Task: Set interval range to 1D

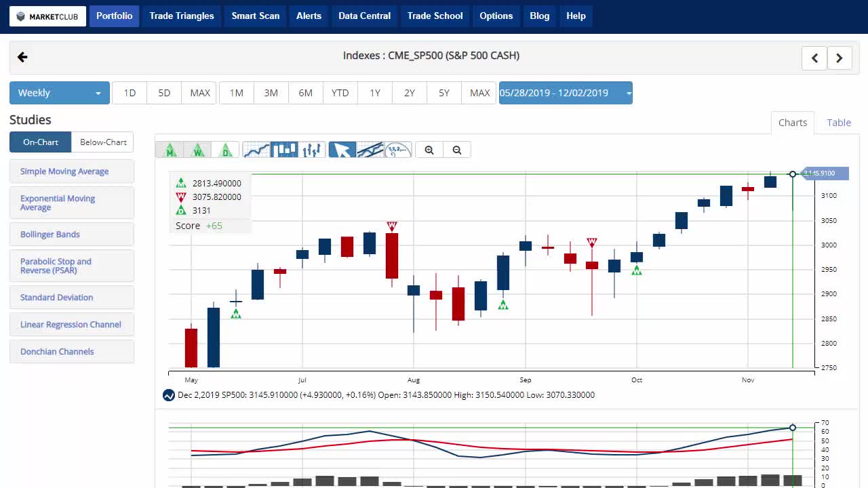Action: click(x=130, y=93)
